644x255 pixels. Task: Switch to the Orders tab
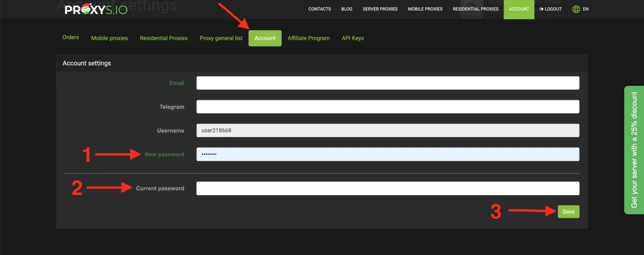(71, 38)
